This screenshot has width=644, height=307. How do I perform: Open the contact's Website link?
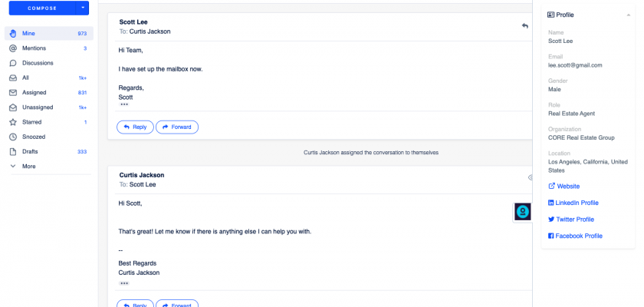(567, 186)
